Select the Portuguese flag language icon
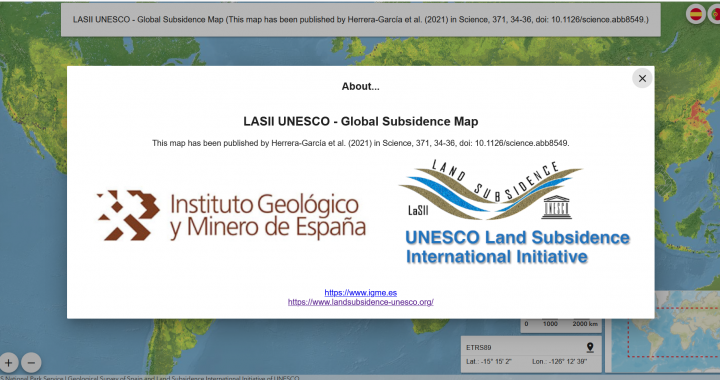 715,14
